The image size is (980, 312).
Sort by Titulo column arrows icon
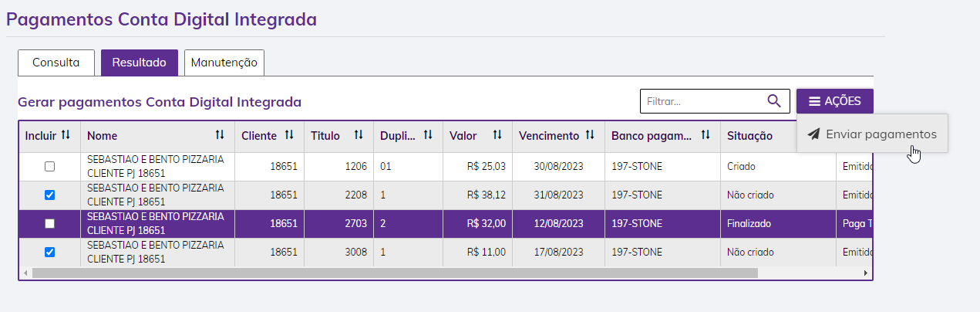coord(359,135)
